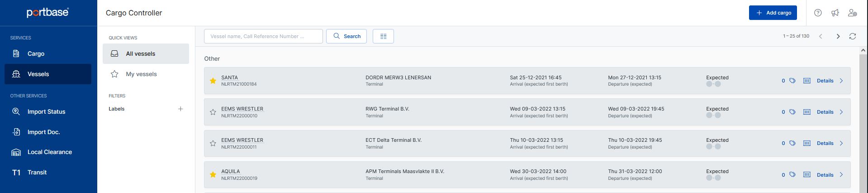The width and height of the screenshot is (868, 193).
Task: Open the announcements megaphone icon
Action: pos(835,13)
